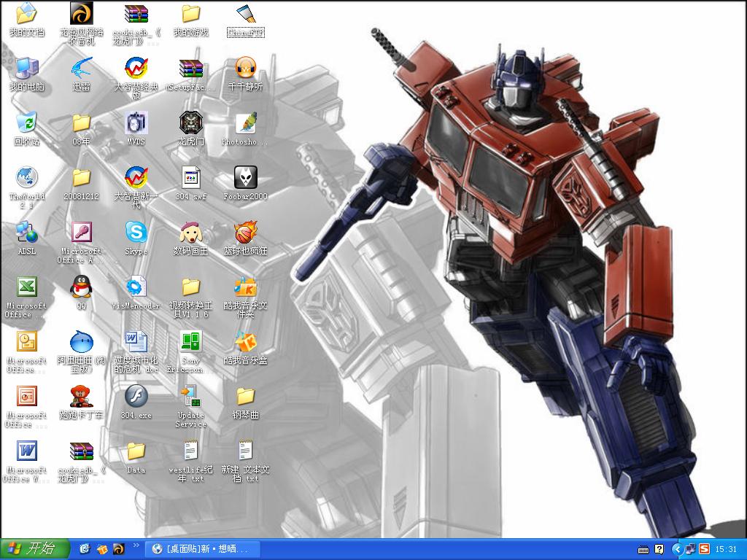This screenshot has height=560, width=747.
Task: Click the Foobar2000 desktop icon
Action: point(246,178)
